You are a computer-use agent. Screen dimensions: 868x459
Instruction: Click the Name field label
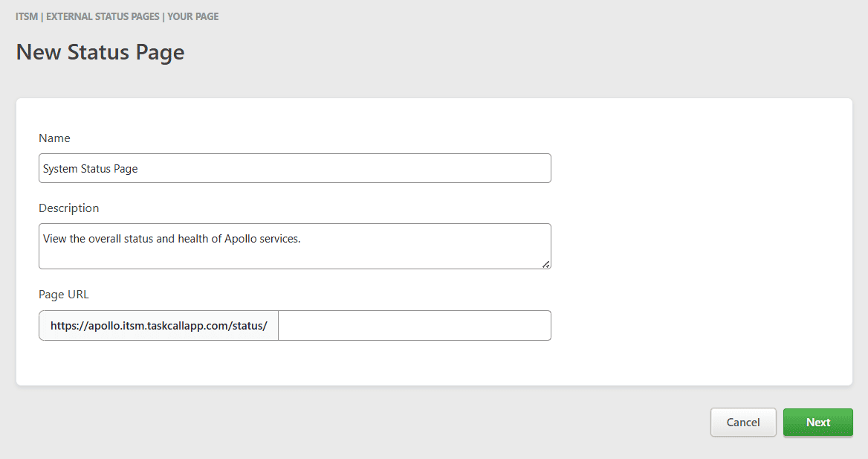[54, 138]
